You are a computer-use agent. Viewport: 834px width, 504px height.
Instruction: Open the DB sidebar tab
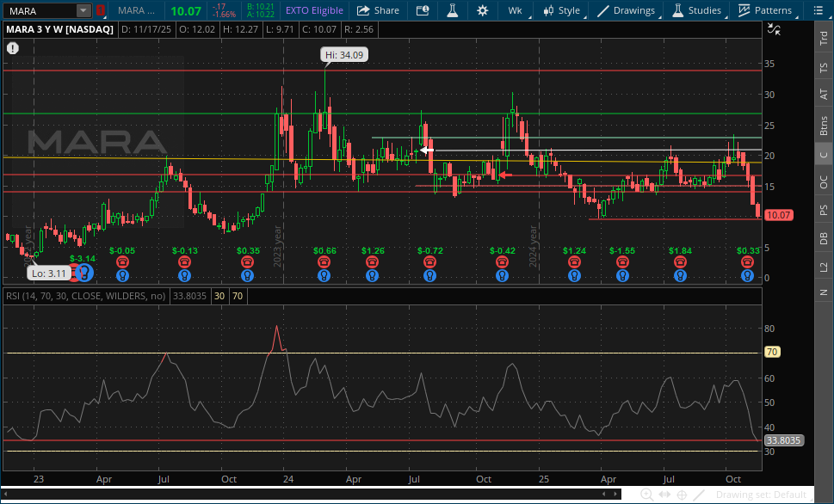824,238
